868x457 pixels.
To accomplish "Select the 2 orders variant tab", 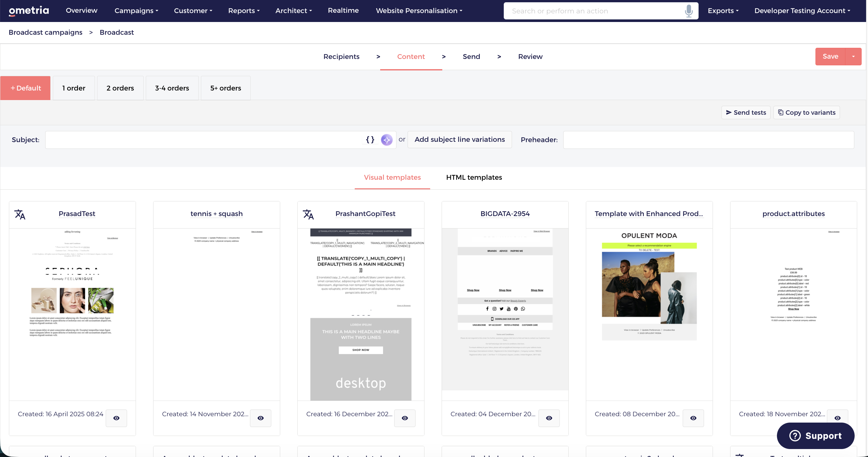I will [120, 88].
